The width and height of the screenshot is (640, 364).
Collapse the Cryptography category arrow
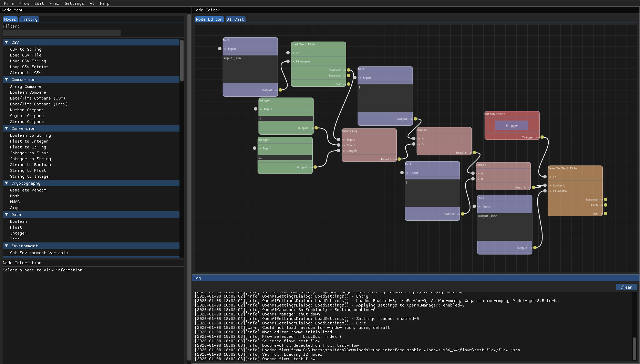coord(7,183)
